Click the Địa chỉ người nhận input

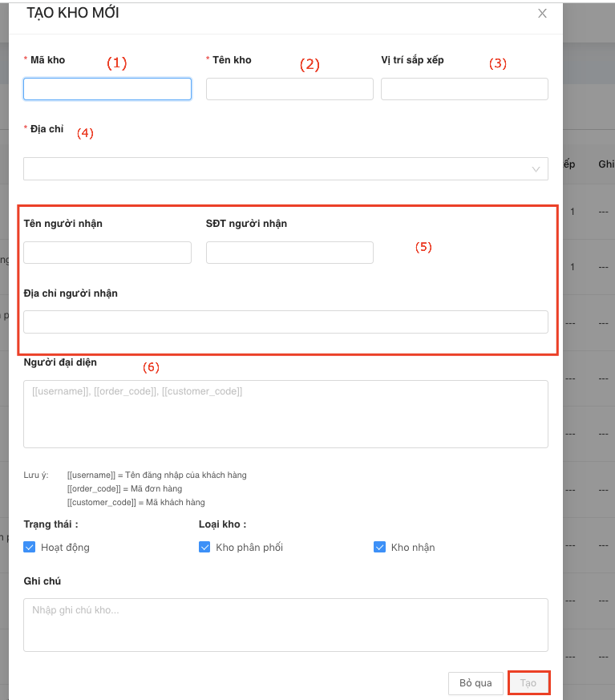(285, 322)
